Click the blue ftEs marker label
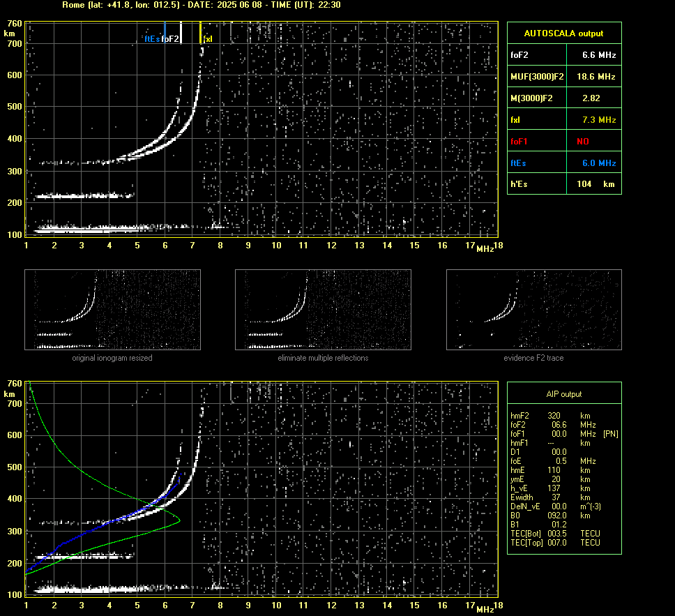Image resolution: width=675 pixels, height=616 pixels. pos(152,39)
